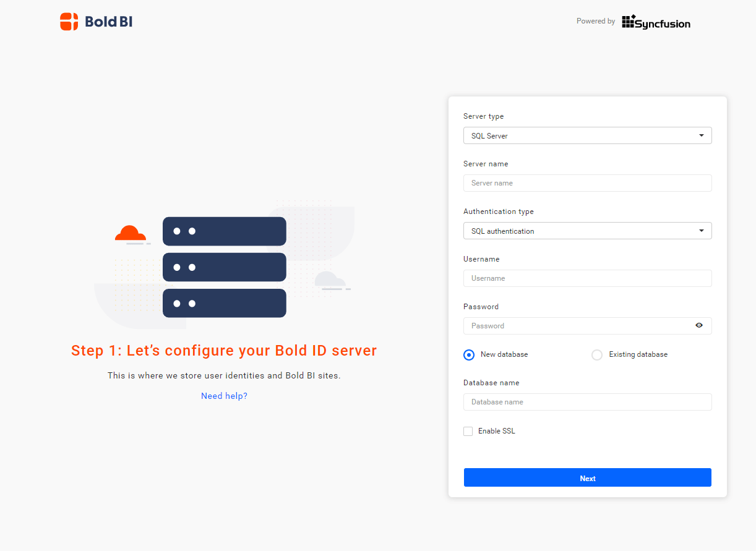Click the Next button
Screen dimensions: 756x551
[587, 477]
